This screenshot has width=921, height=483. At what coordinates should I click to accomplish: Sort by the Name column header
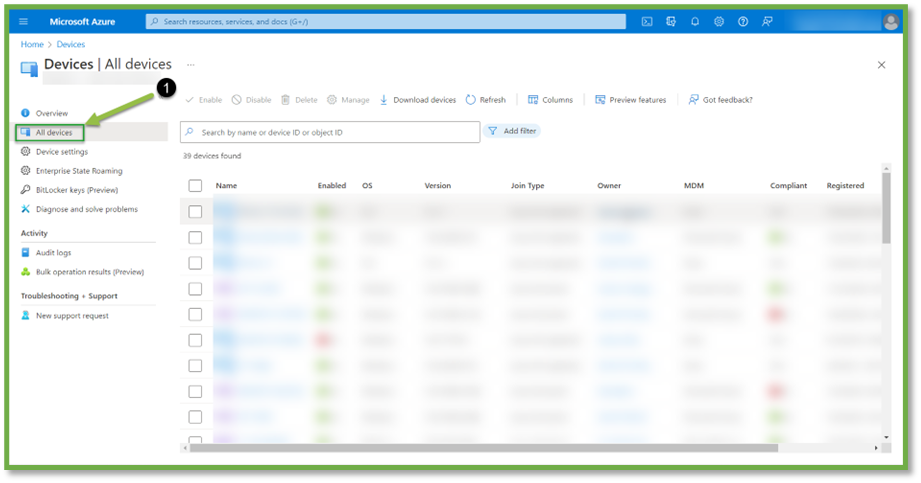(x=226, y=186)
